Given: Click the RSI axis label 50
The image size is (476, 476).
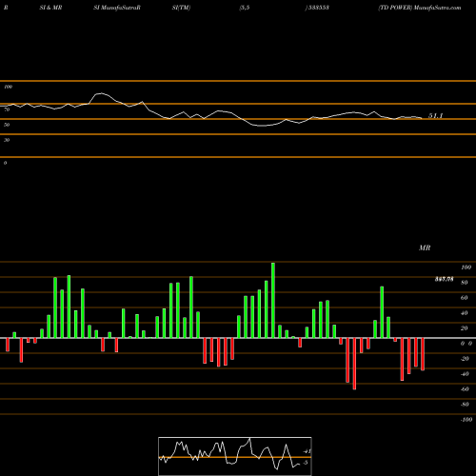Looking at the screenshot, I should point(7,125).
